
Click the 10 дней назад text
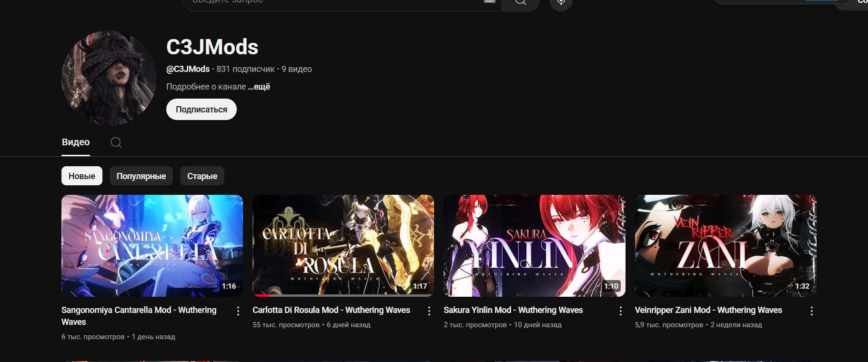pyautogui.click(x=538, y=325)
